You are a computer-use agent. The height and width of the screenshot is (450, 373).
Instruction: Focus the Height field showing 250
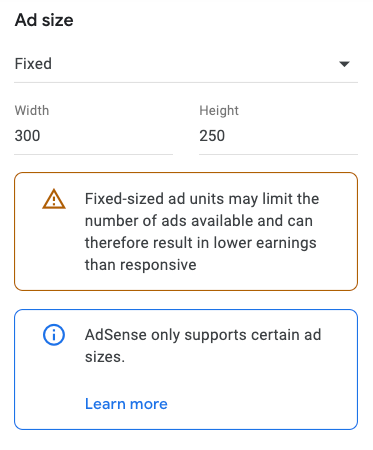click(278, 136)
